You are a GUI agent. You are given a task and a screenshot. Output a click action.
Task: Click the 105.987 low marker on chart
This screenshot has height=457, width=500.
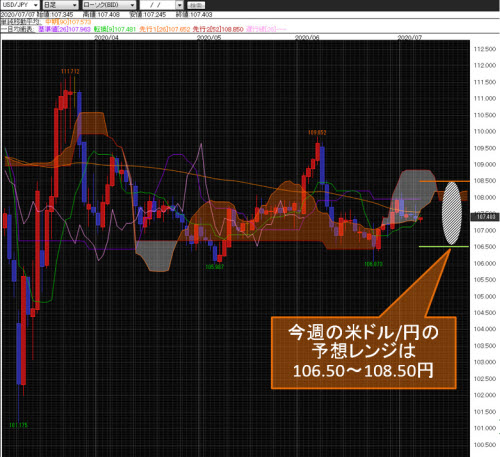(x=215, y=267)
